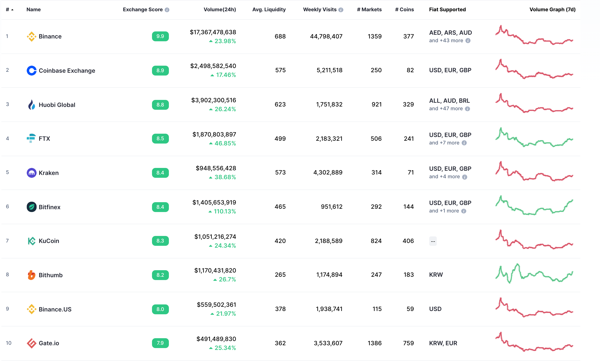Click Coinbase 8.9 exchange score badge
Viewport: 600px width, 364px height.
pyautogui.click(x=160, y=70)
